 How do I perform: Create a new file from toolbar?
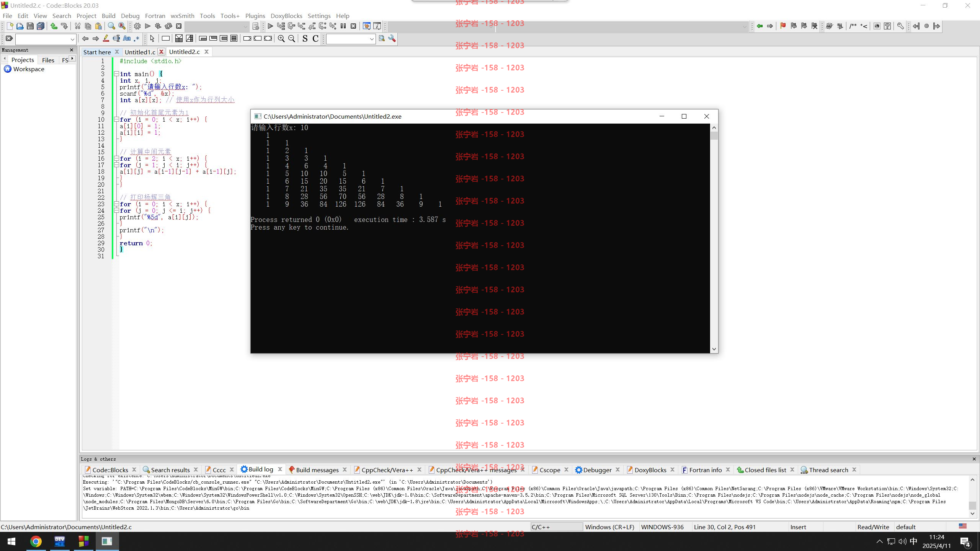click(10, 26)
